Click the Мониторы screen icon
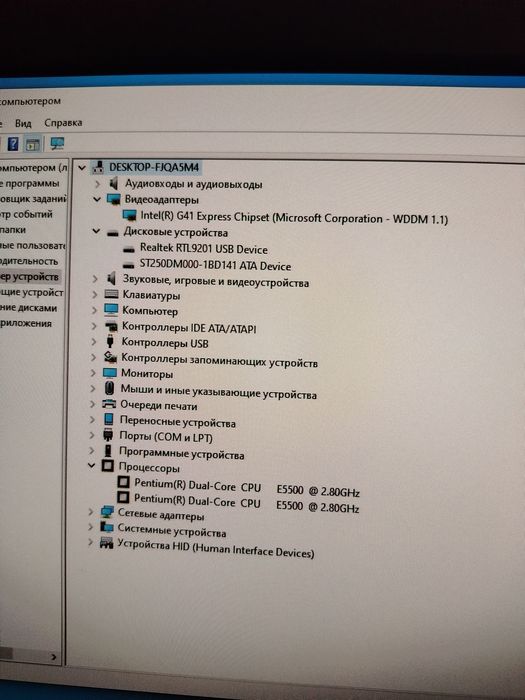525x700 pixels. click(110, 372)
